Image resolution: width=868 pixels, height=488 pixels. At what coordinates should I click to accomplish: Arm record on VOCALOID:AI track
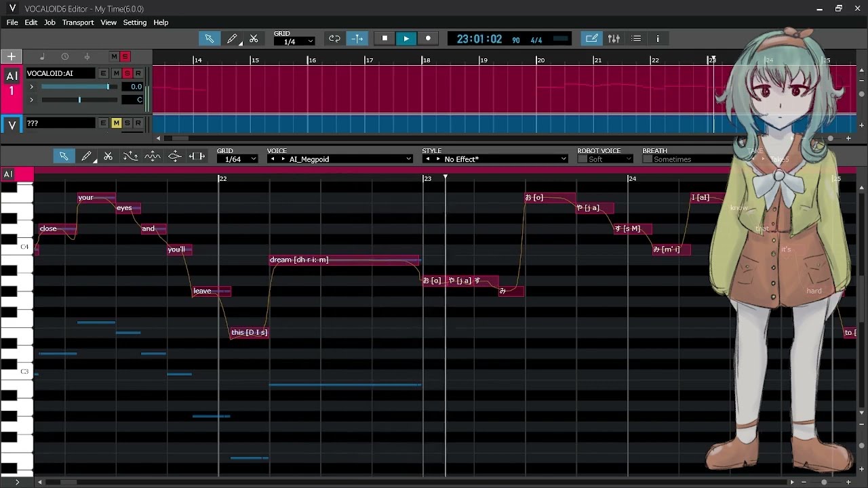click(x=138, y=73)
